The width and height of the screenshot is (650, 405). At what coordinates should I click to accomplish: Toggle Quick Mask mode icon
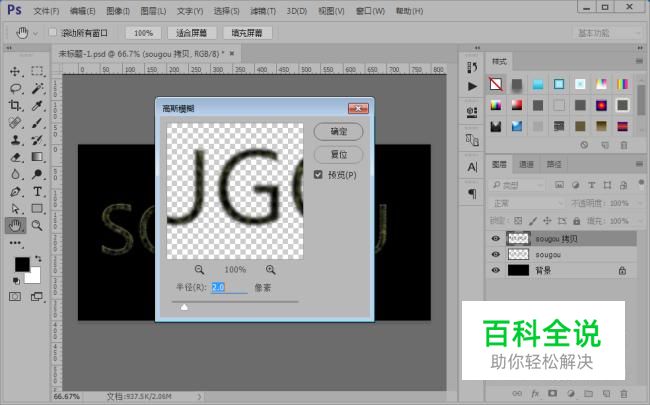[x=15, y=297]
